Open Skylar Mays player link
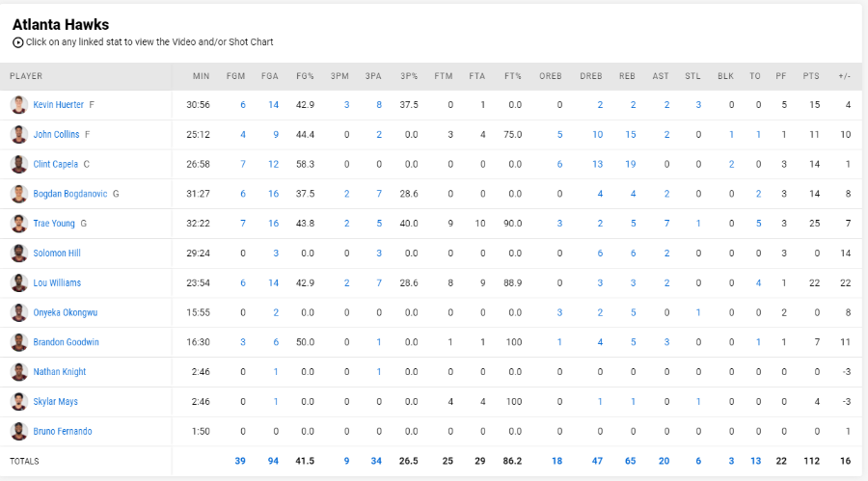Image resolution: width=868 pixels, height=481 pixels. tap(55, 402)
